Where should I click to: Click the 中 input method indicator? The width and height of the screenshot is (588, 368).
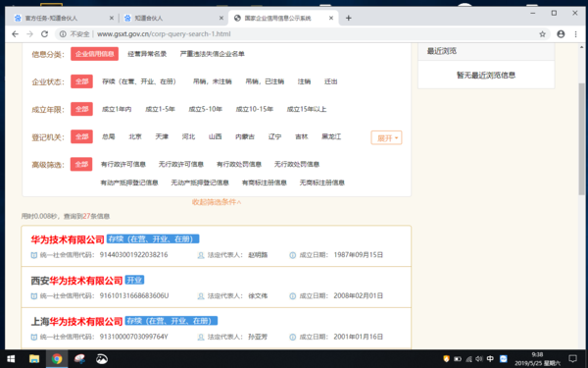tap(490, 359)
